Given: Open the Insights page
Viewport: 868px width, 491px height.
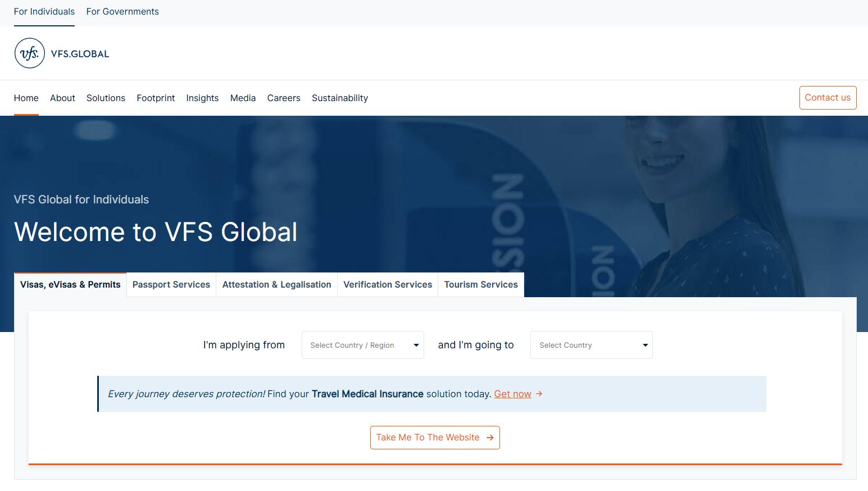Looking at the screenshot, I should tap(202, 98).
